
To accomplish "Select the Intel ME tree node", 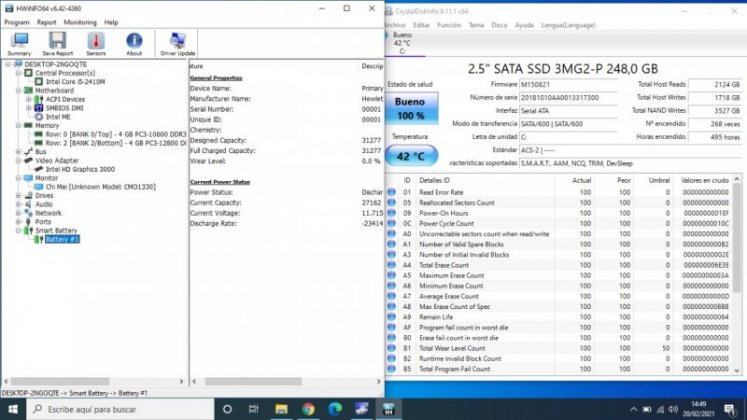I will (58, 117).
